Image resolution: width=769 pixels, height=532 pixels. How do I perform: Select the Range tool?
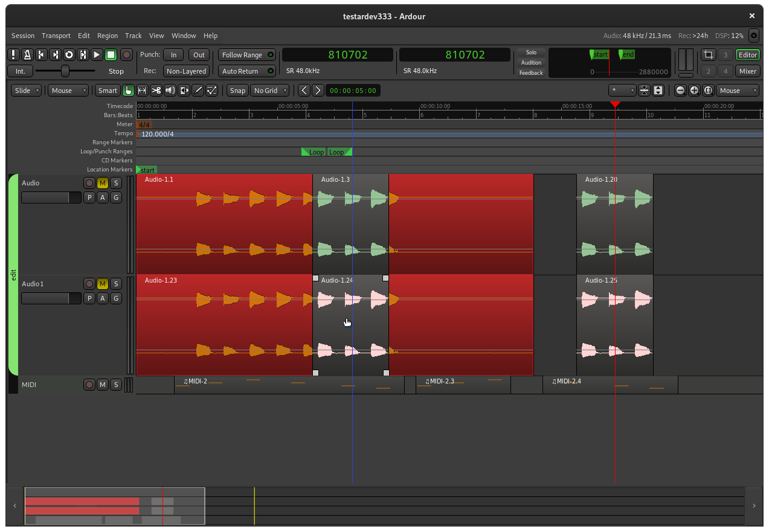143,91
